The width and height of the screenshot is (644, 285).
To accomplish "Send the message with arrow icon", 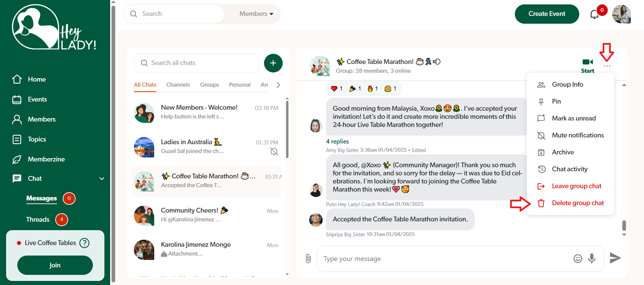I will (x=615, y=258).
